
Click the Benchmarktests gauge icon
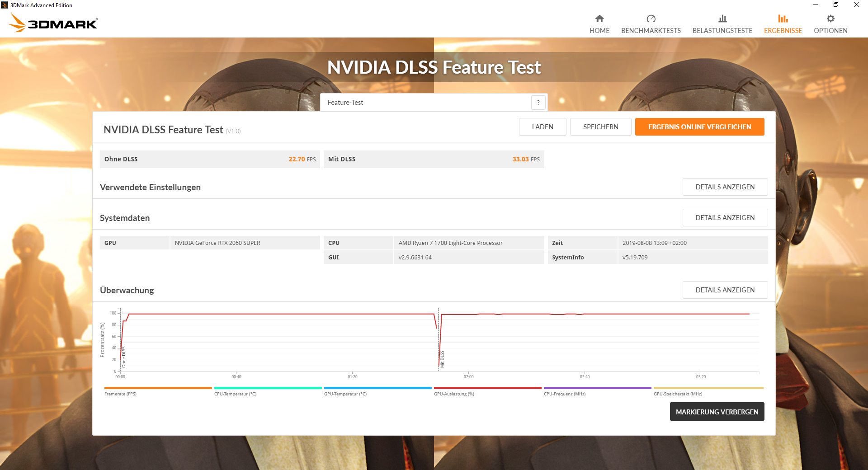click(651, 19)
